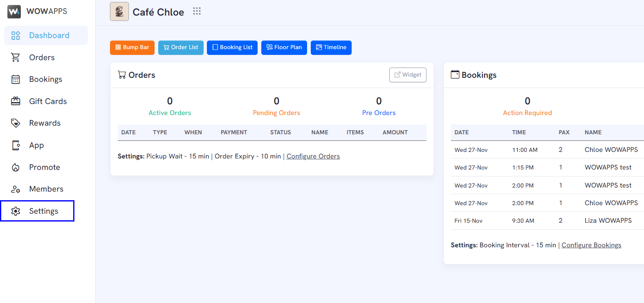Image resolution: width=644 pixels, height=303 pixels.
Task: Click the Configure Bookings link
Action: [x=591, y=245]
